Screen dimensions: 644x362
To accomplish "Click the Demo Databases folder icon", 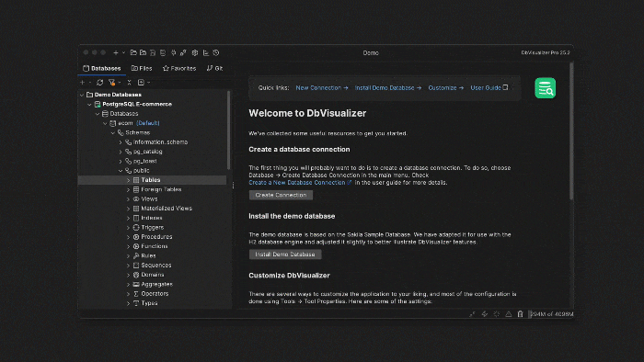I will point(89,95).
